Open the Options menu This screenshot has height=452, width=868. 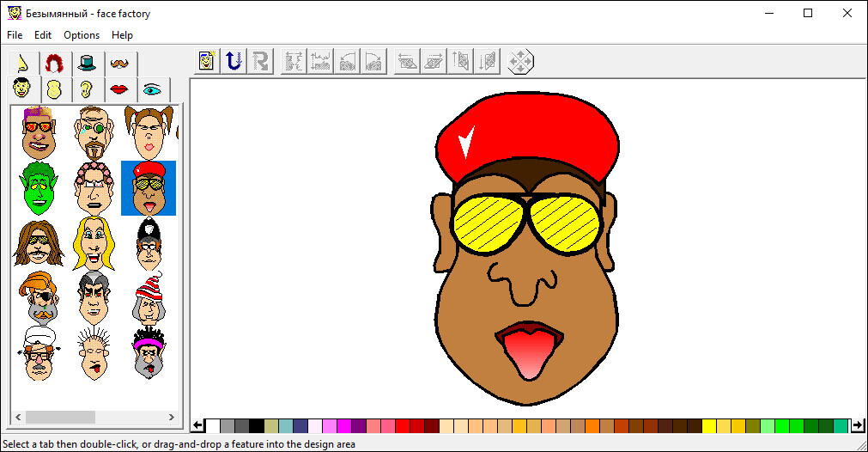pos(82,35)
